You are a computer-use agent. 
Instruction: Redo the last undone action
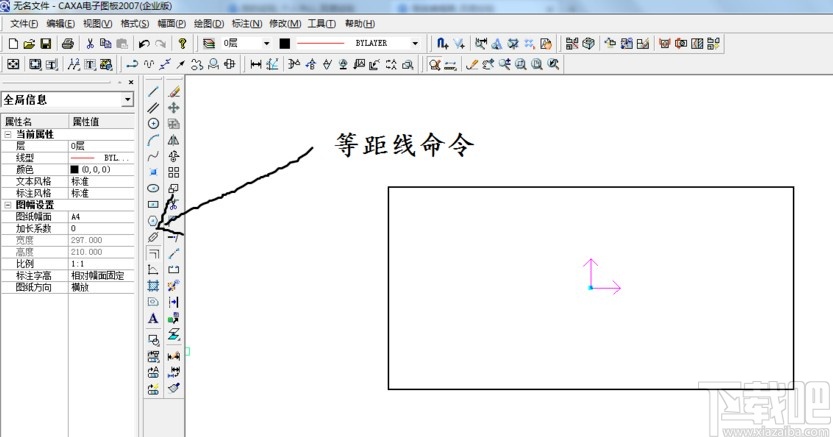click(x=160, y=44)
